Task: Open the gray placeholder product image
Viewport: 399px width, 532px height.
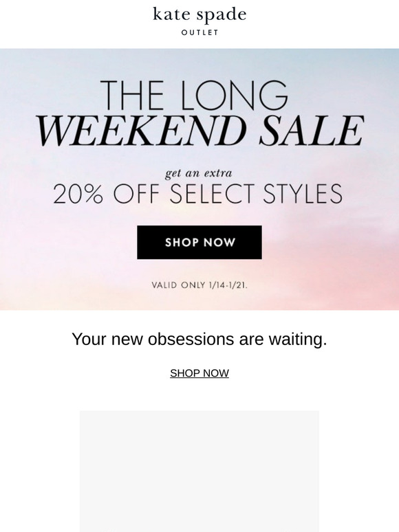Action: [x=199, y=472]
